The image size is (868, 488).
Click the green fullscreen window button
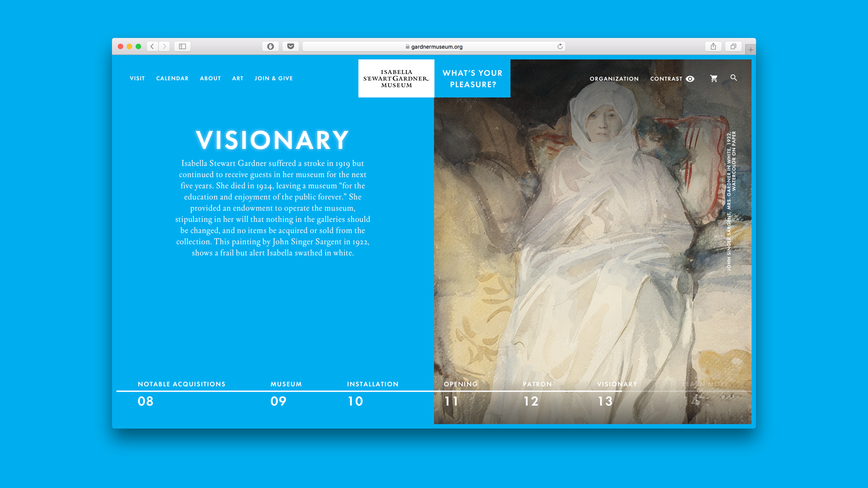pyautogui.click(x=138, y=47)
